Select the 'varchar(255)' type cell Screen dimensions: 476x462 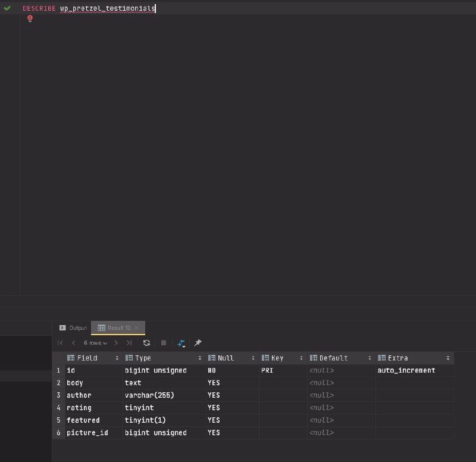point(164,395)
